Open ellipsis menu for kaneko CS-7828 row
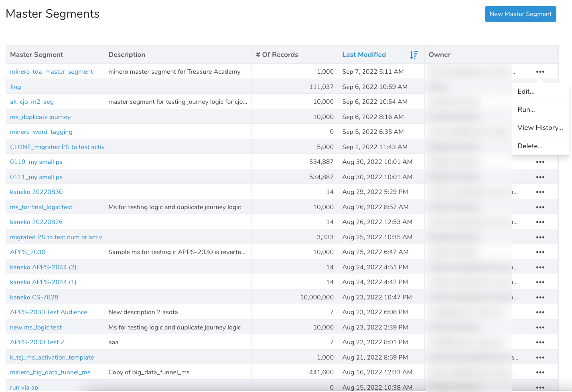Image resolution: width=572 pixels, height=392 pixels. (540, 297)
